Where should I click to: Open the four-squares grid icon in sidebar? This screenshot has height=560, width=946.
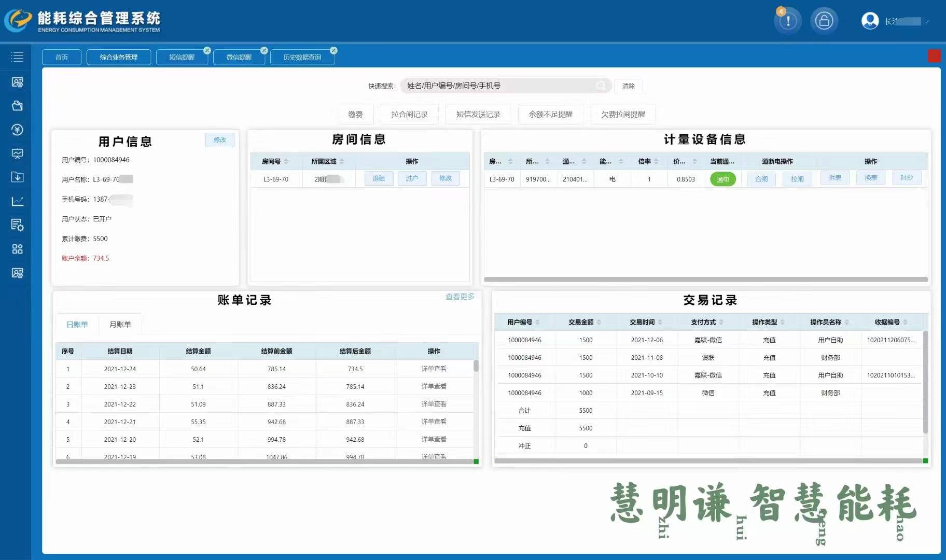pyautogui.click(x=17, y=249)
